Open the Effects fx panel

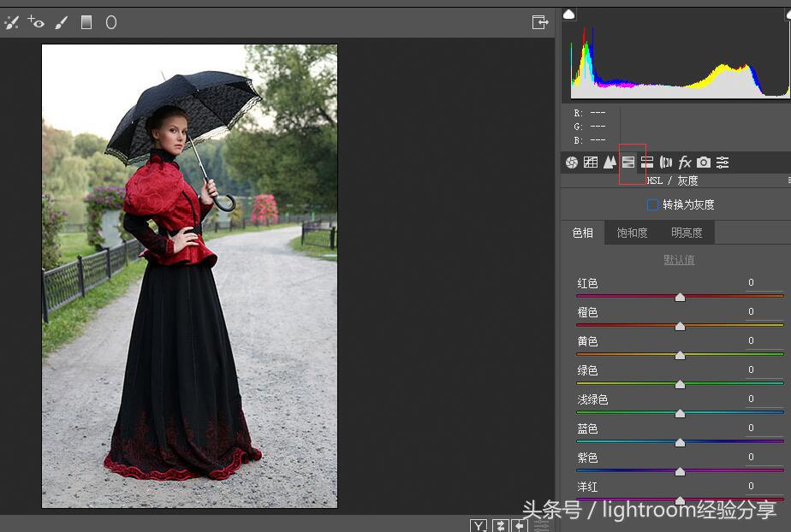click(x=685, y=162)
